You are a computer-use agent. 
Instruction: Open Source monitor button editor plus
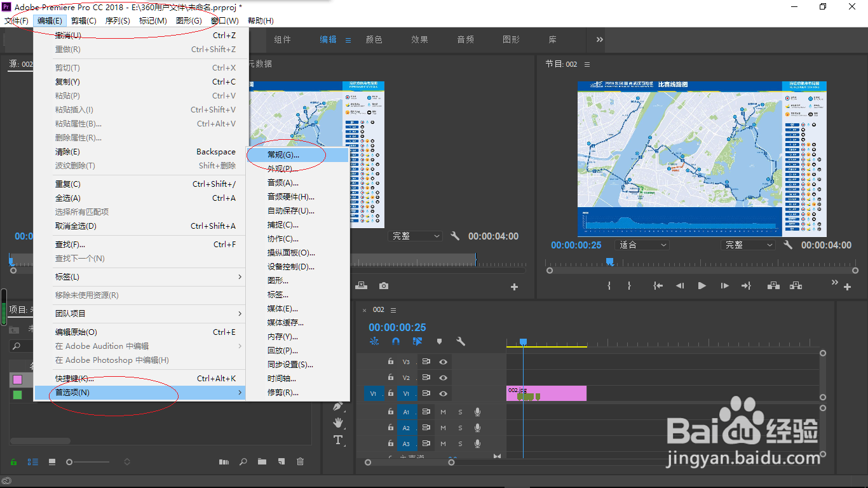tap(515, 287)
